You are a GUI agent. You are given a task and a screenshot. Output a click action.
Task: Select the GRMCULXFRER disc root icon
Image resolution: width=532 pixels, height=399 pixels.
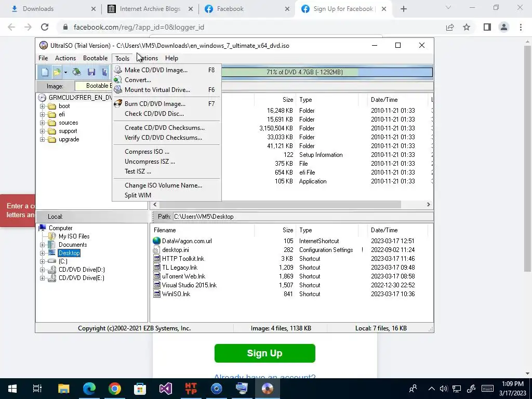point(42,98)
